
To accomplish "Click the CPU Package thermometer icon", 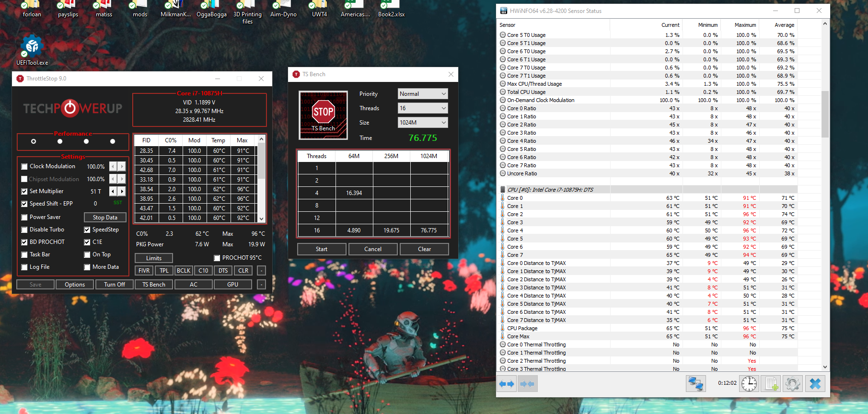I will pos(503,328).
